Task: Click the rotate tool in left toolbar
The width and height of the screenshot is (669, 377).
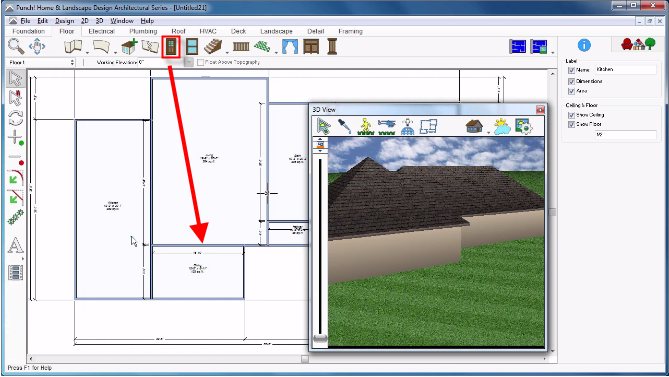Action: (x=15, y=118)
